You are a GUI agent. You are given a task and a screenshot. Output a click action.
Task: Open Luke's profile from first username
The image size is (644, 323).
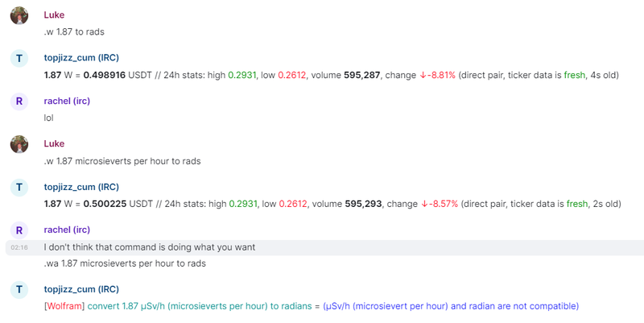pyautogui.click(x=54, y=14)
